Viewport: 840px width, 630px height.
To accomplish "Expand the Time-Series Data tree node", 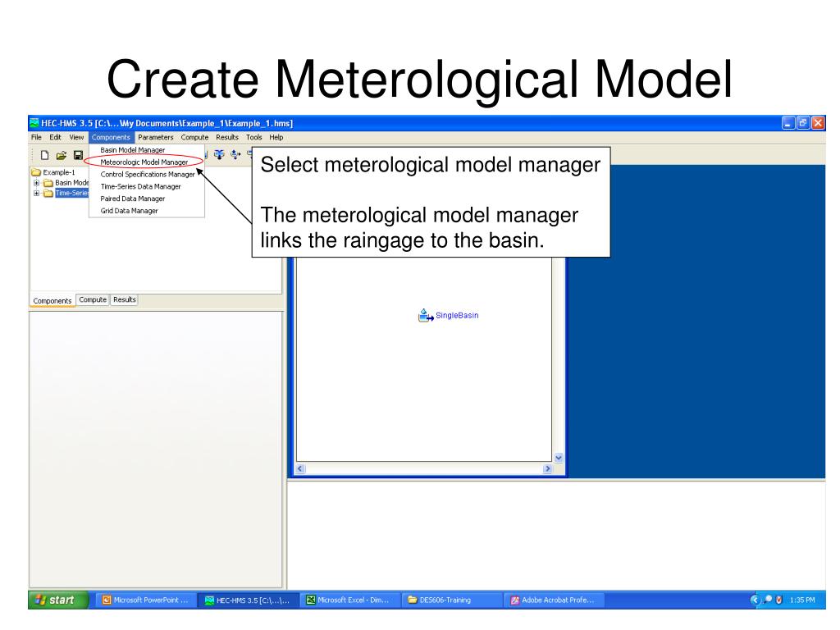I will [36, 194].
